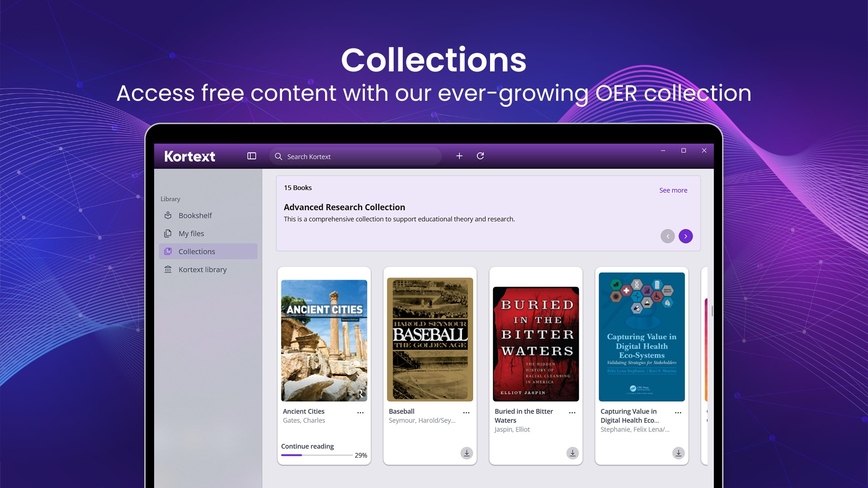Click the My files icon
868x488 pixels.
point(168,233)
